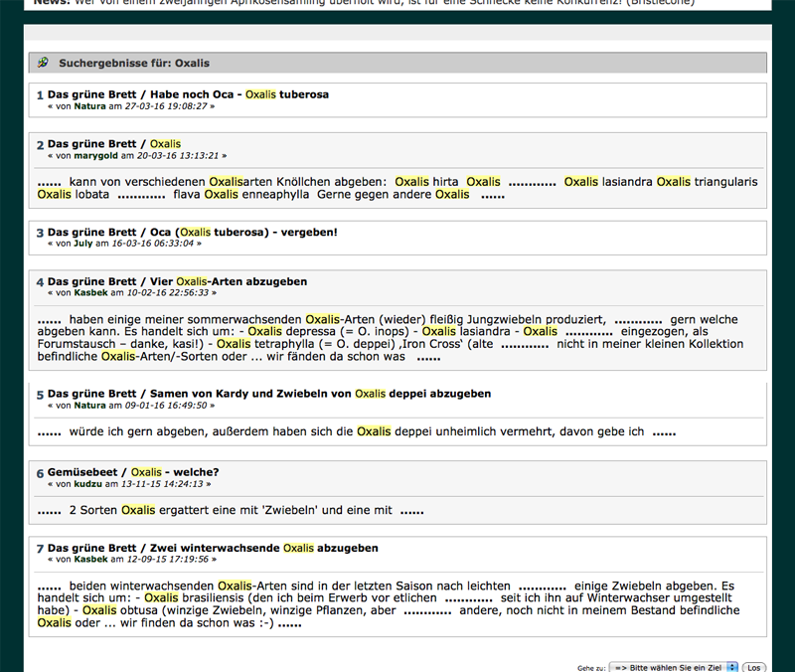Click 'Das grüne Brett' in result 3

click(x=91, y=232)
